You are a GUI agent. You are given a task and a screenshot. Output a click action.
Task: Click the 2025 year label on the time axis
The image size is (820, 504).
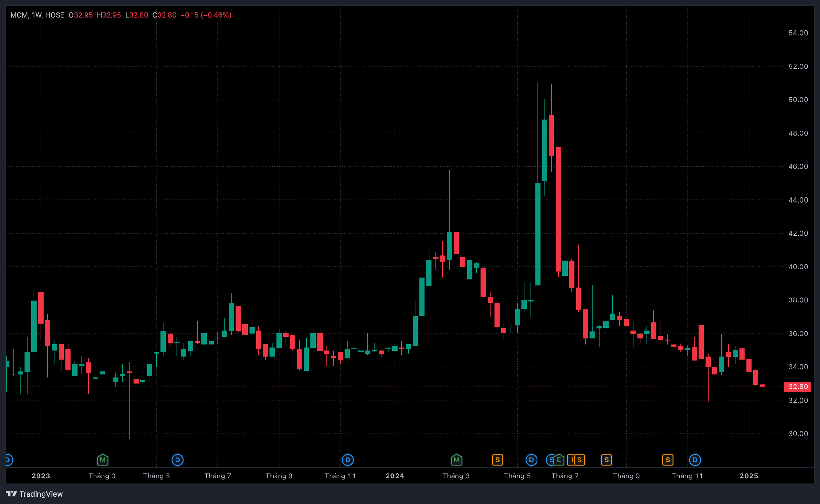749,476
